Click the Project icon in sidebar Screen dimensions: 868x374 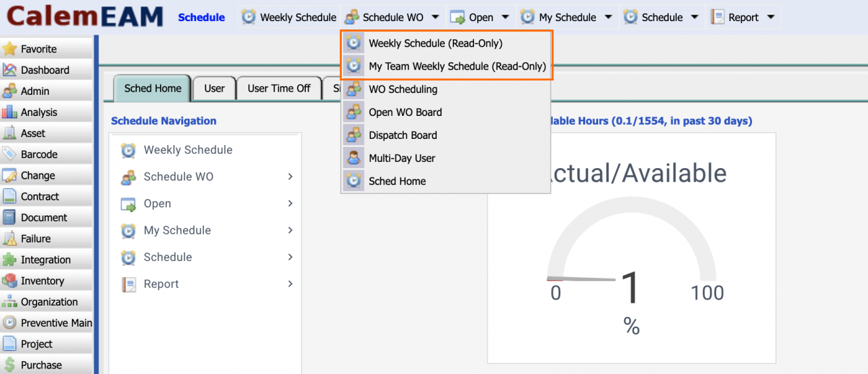(9, 344)
